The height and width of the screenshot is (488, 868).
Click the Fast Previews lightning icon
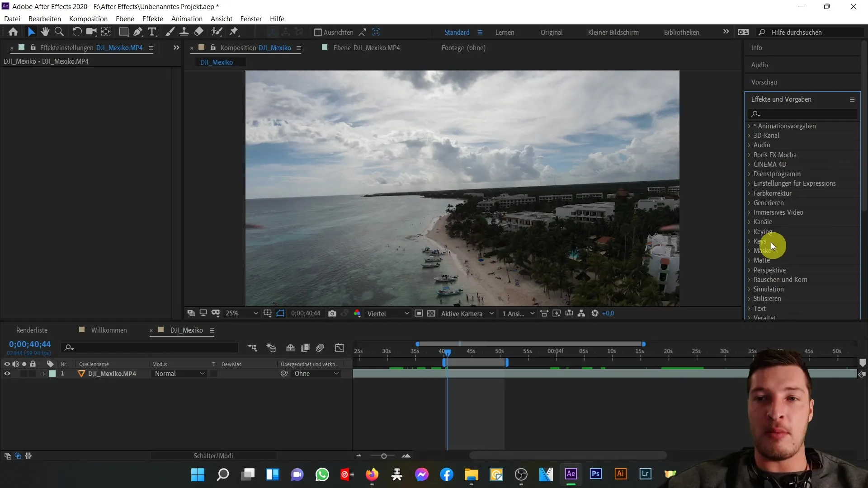click(557, 314)
